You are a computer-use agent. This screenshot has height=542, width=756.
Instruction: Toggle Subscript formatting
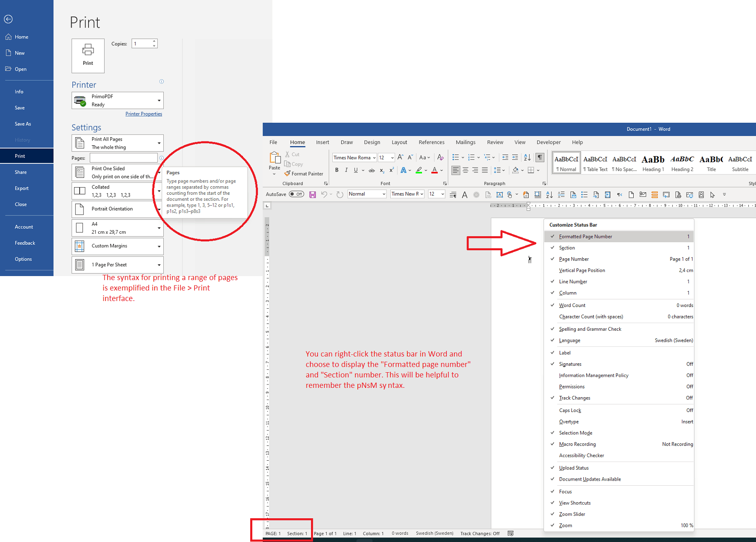click(x=382, y=170)
